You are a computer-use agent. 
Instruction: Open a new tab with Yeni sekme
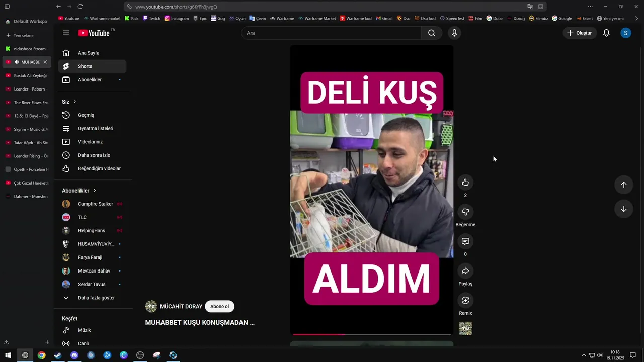20,35
